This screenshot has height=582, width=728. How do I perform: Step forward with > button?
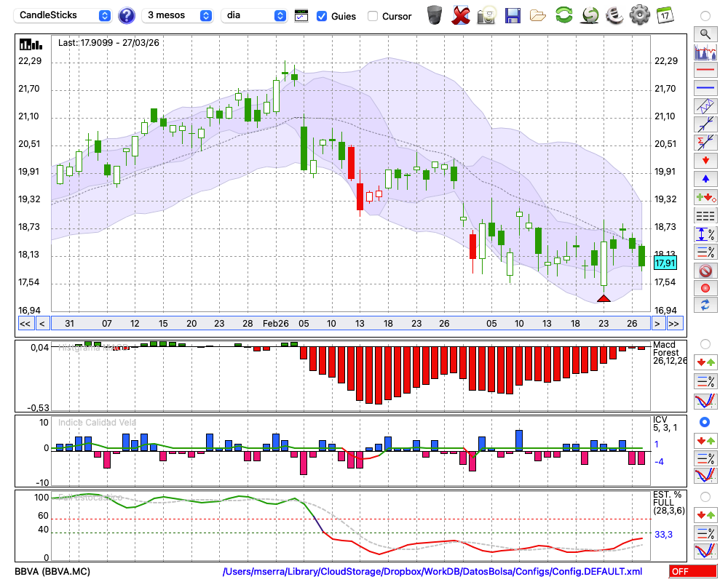coord(657,324)
